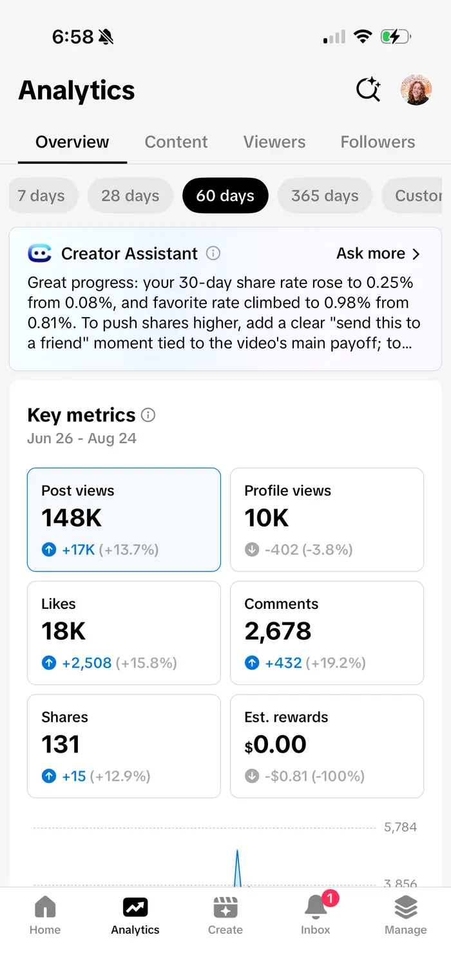Switch to the Followers tab
This screenshot has height=980, width=451.
(x=378, y=142)
